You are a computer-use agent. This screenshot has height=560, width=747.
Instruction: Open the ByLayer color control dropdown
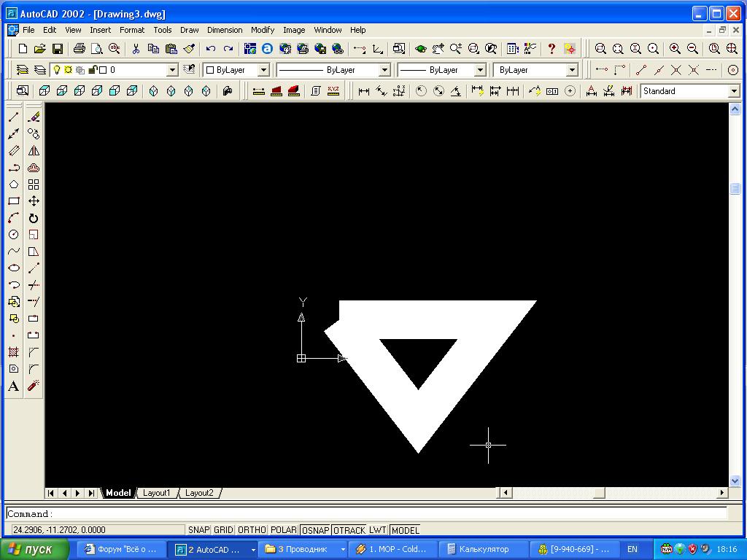pyautogui.click(x=263, y=70)
